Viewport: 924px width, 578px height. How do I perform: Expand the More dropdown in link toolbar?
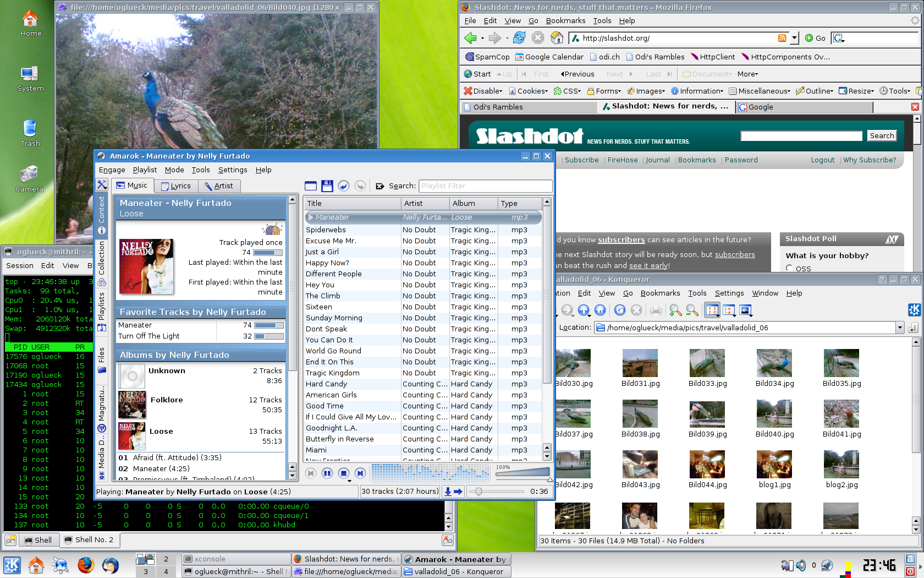(747, 74)
